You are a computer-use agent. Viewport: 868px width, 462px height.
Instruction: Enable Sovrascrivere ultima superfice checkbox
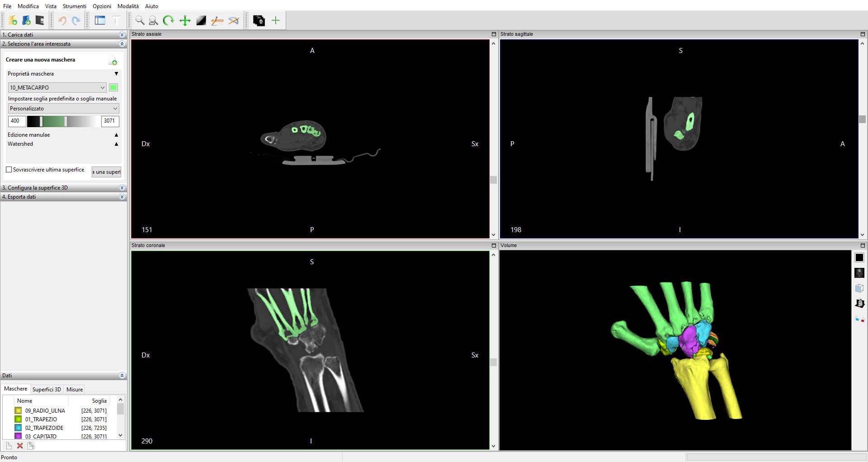[x=9, y=170]
